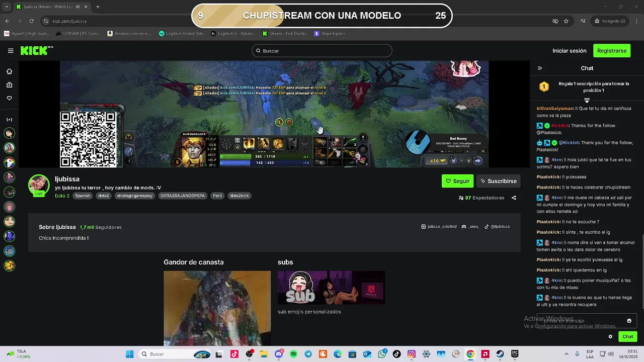Click the green Chat send button
This screenshot has height=362, width=644.
click(x=628, y=337)
